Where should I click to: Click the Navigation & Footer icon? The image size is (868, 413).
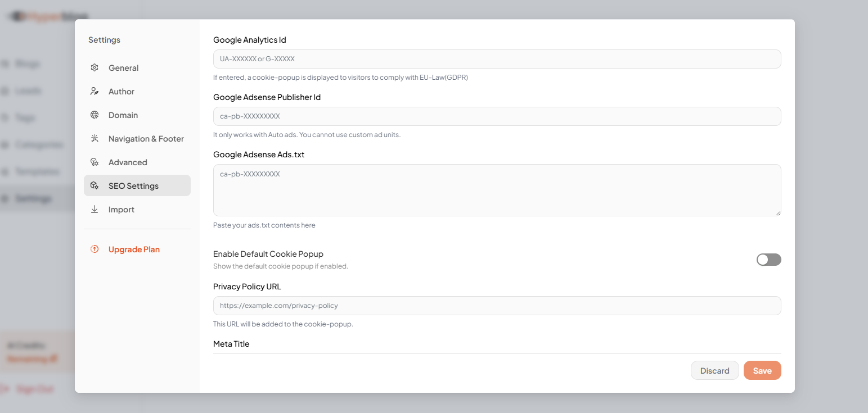coord(95,138)
